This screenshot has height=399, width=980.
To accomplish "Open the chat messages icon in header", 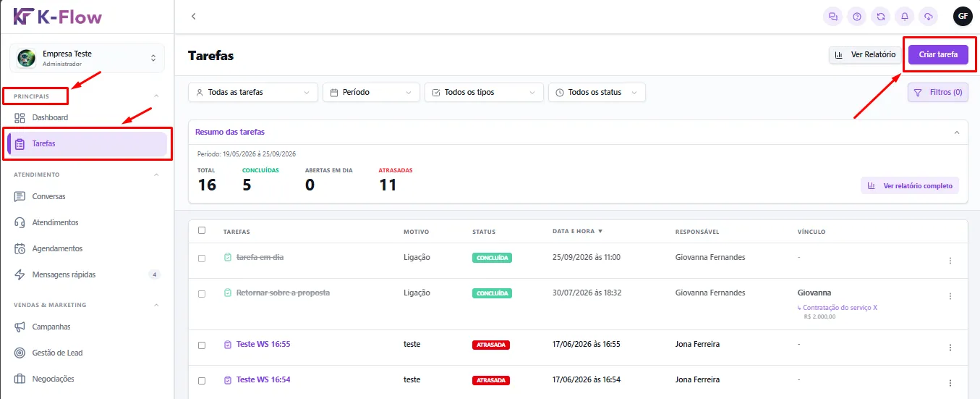I will [x=833, y=16].
